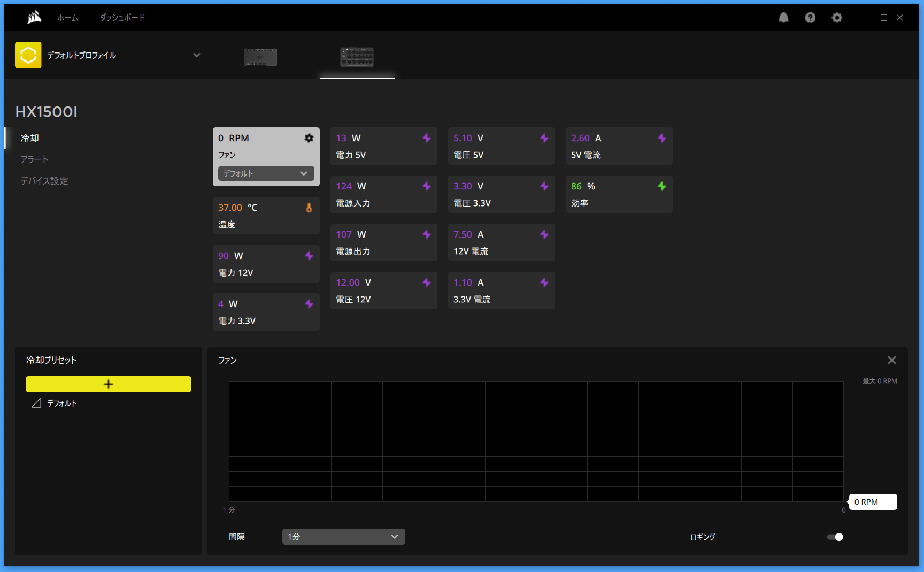
Task: Expand the デフォルトプロファイル profile chevron
Action: tap(197, 55)
